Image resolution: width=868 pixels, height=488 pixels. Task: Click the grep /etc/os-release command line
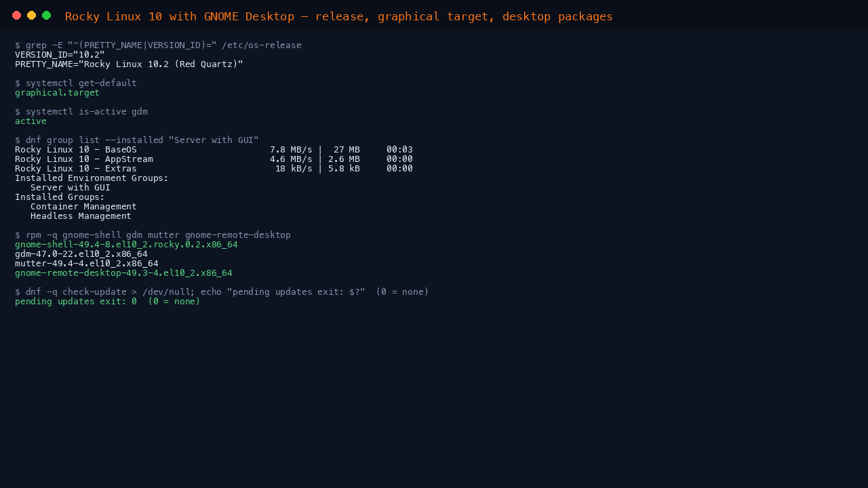pos(158,45)
